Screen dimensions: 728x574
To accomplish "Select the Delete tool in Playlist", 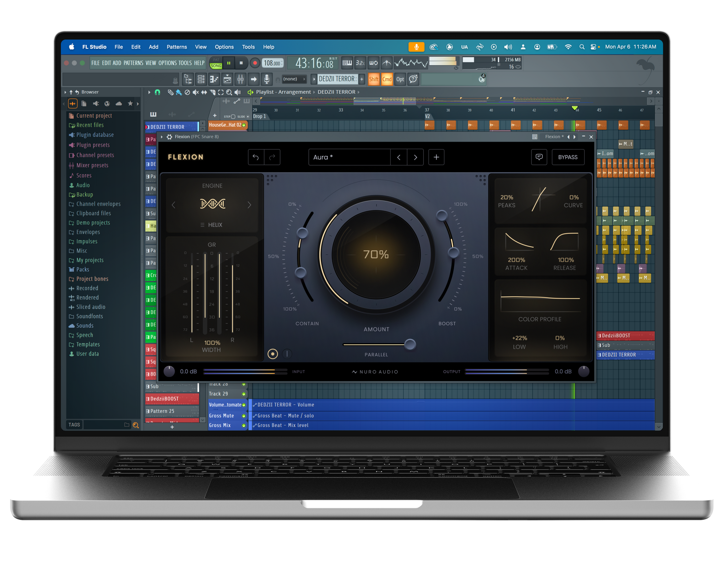I will point(187,92).
